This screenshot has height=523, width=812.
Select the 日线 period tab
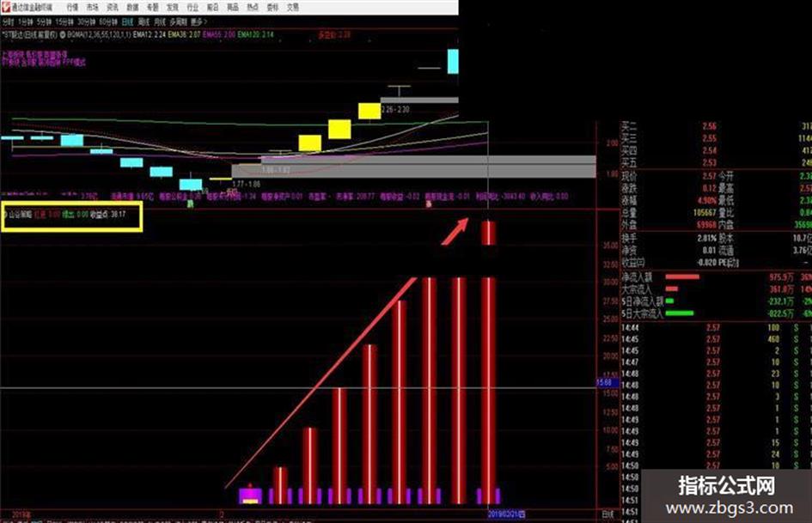[128, 21]
